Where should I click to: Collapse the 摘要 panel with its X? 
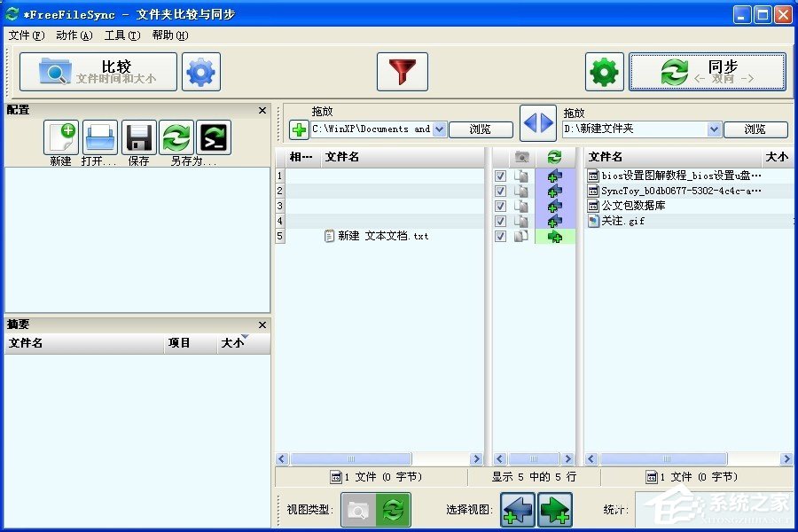pos(262,325)
